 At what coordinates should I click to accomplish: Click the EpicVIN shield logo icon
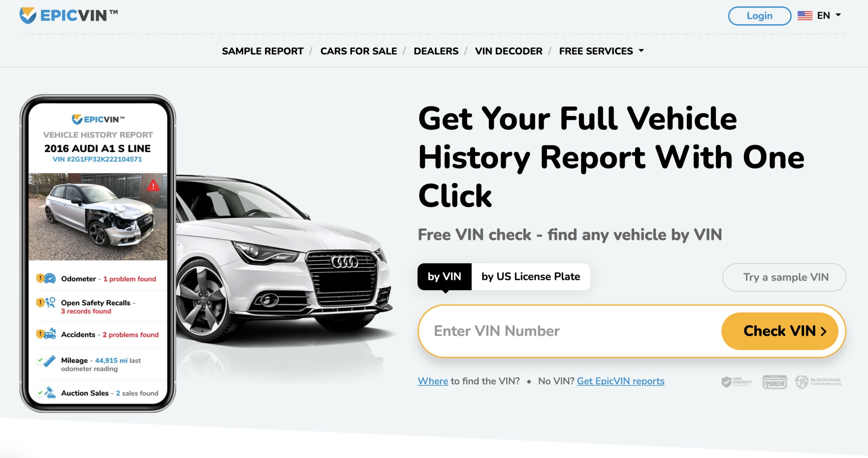(x=28, y=16)
